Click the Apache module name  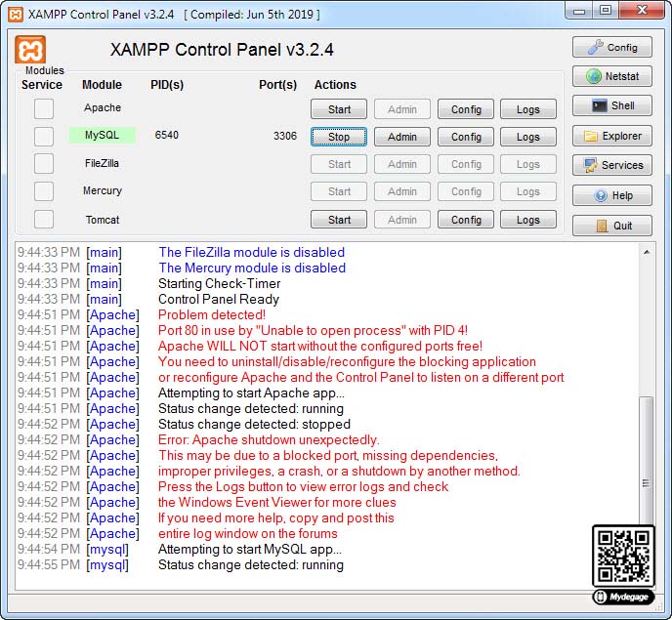(103, 107)
